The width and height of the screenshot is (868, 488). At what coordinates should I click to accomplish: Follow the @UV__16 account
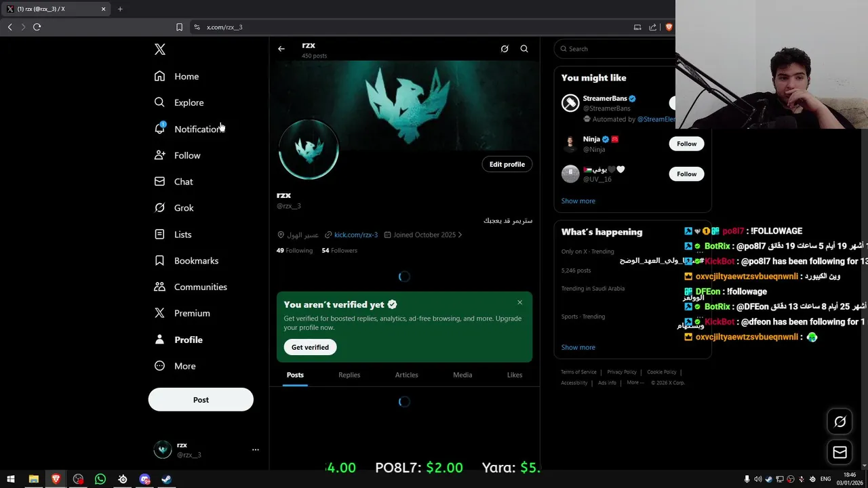686,174
